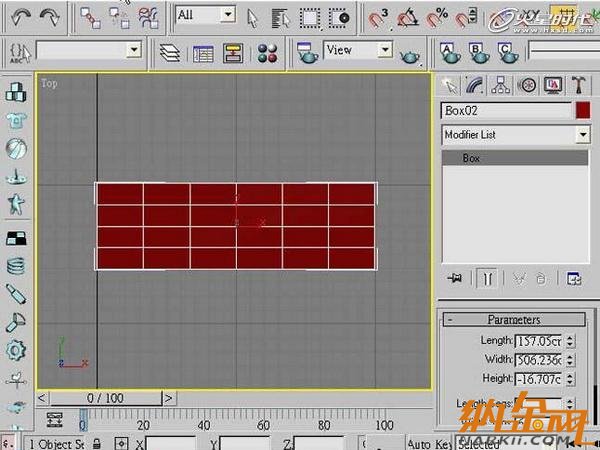Click the coiled spring icon in left toolbar
This screenshot has height=450, width=600.
tap(16, 266)
